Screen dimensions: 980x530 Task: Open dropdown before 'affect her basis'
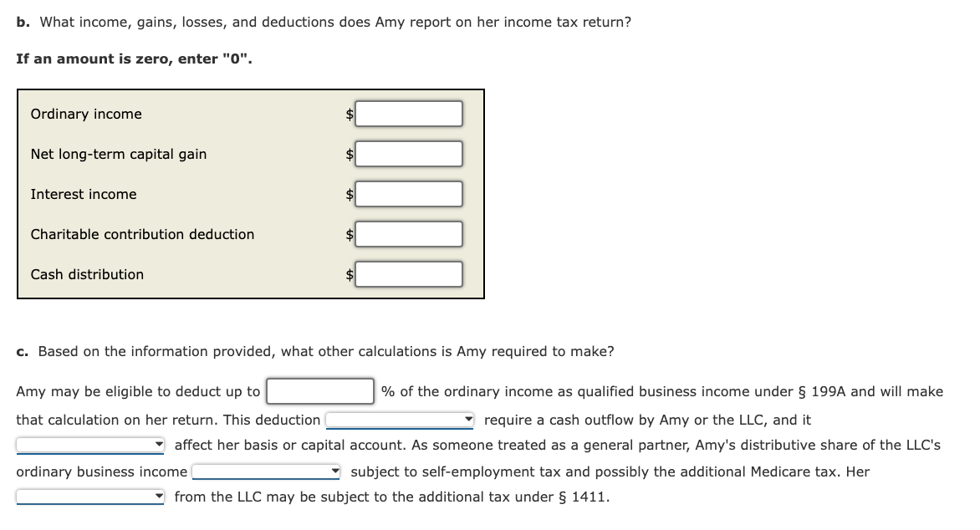[90, 445]
